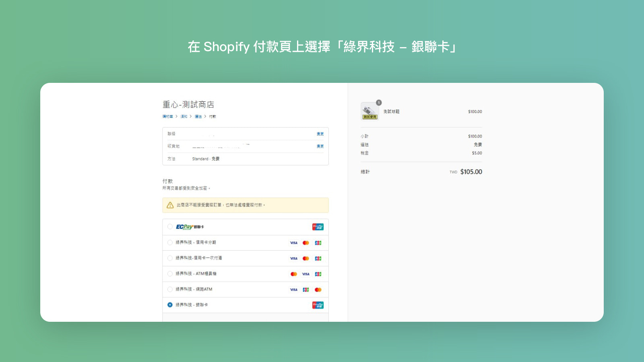Screen dimensions: 644x362
Task: Click JCB icon in 網路ATM row
Action: click(306, 290)
